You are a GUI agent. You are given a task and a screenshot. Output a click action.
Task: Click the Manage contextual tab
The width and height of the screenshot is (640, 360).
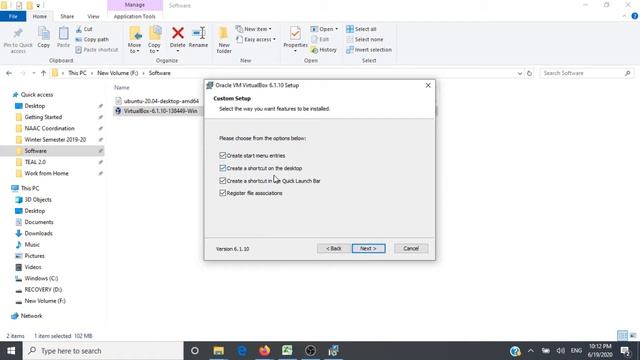[x=135, y=5]
